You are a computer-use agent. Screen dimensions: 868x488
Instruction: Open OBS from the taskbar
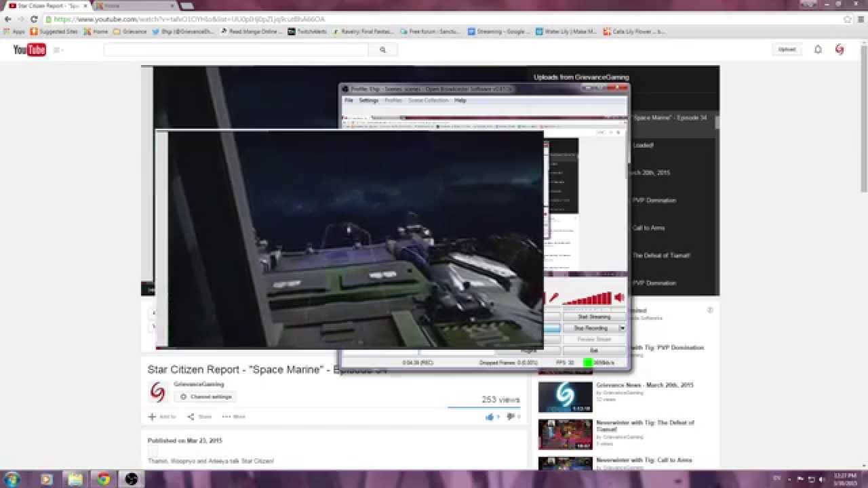click(x=132, y=479)
